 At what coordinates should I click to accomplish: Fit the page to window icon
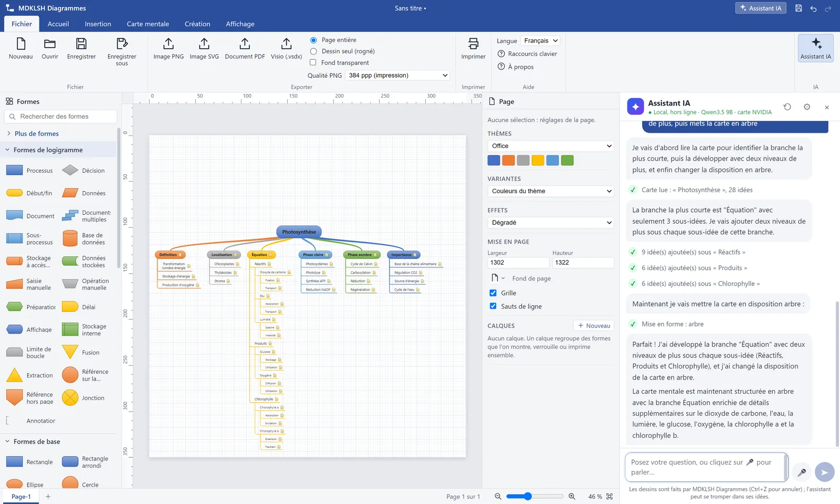610,496
